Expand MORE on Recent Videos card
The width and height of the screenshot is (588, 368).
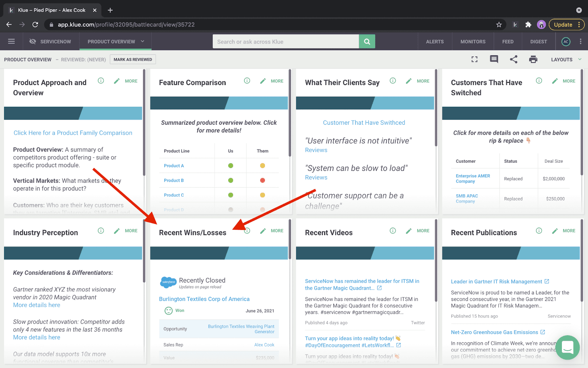point(423,231)
